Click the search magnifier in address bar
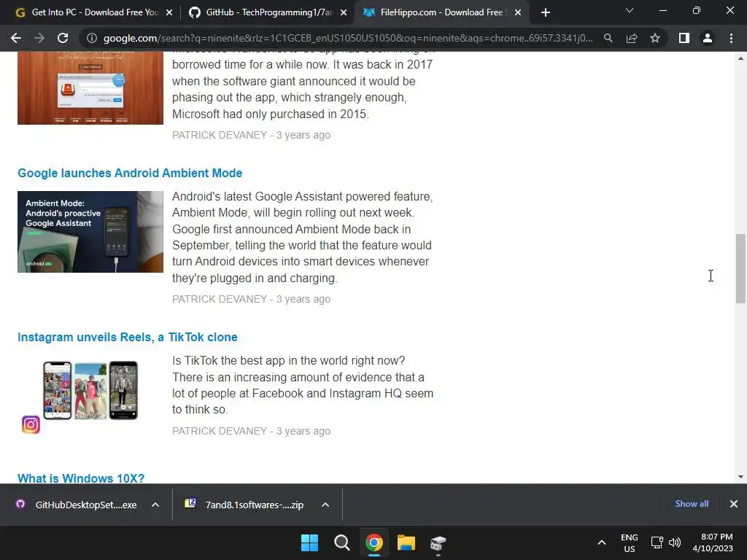The height and width of the screenshot is (560, 747). 608,38
